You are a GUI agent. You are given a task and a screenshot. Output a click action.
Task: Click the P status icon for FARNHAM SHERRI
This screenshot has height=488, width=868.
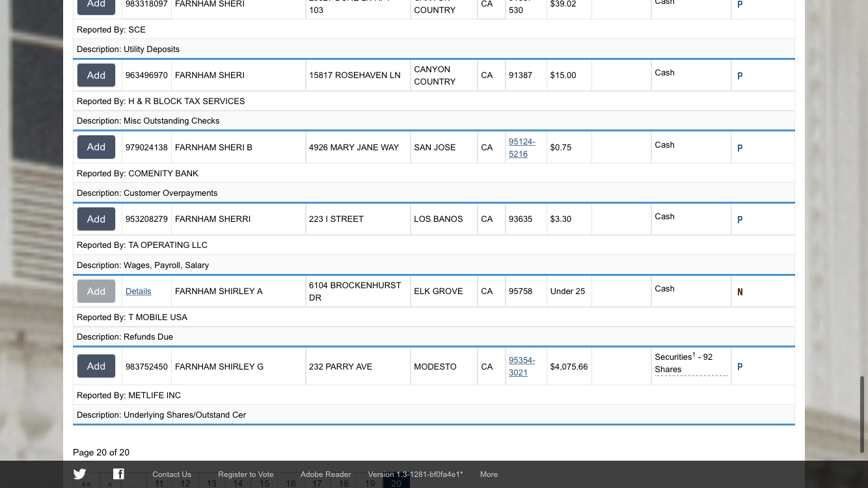740,220
